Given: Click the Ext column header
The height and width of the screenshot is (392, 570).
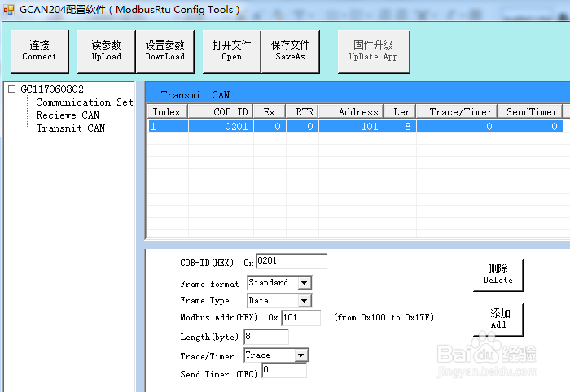Looking at the screenshot, I should pos(270,111).
